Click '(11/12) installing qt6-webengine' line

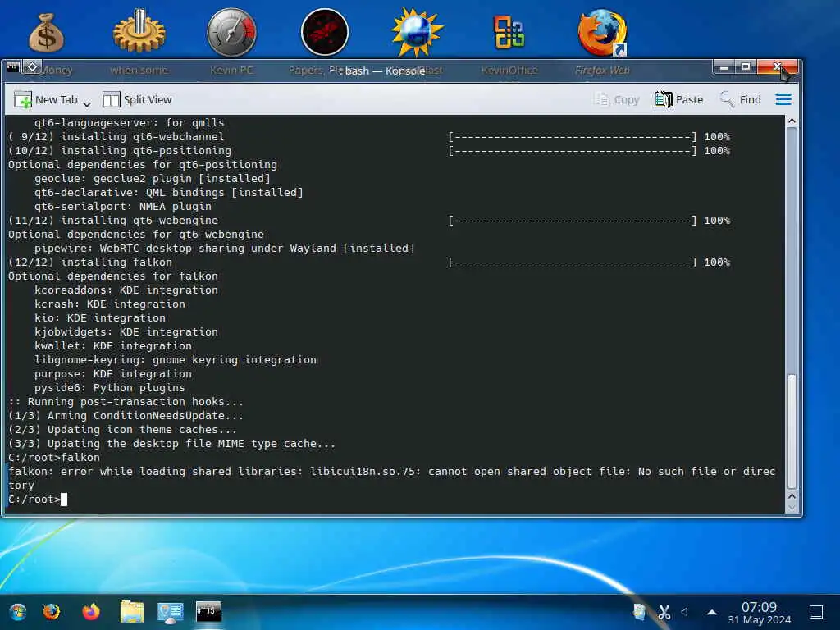(113, 220)
